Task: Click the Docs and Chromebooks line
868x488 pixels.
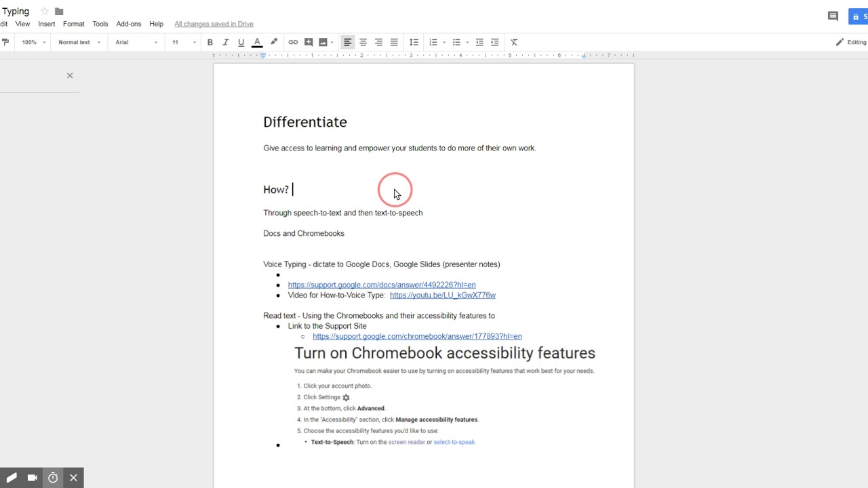Action: pos(304,233)
